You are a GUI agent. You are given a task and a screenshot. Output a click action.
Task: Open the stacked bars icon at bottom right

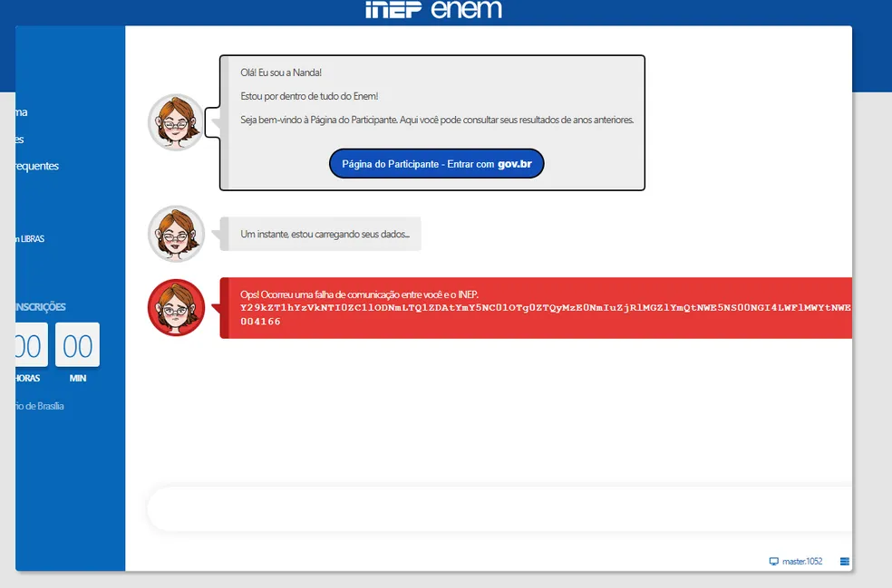[845, 562]
